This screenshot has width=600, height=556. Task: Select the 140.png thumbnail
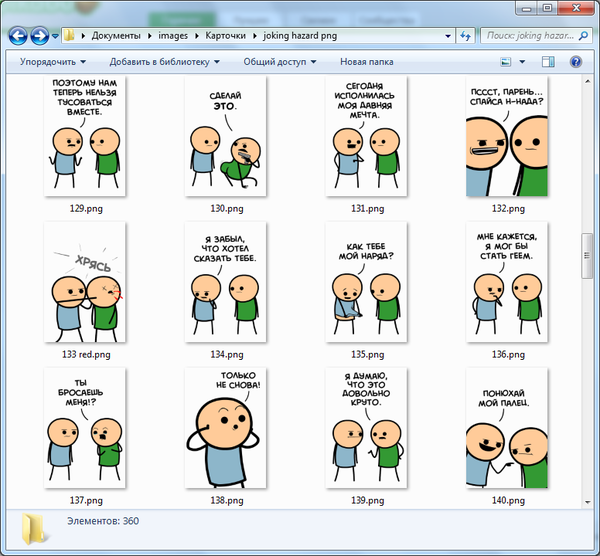pos(507,428)
